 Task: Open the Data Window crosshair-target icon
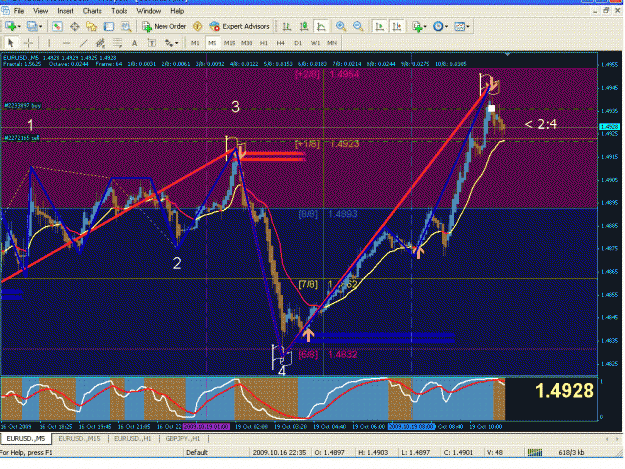tap(75, 27)
